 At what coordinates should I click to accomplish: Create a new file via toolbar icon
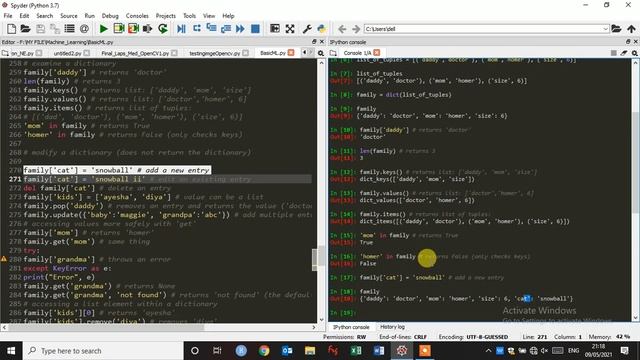tap(11, 29)
